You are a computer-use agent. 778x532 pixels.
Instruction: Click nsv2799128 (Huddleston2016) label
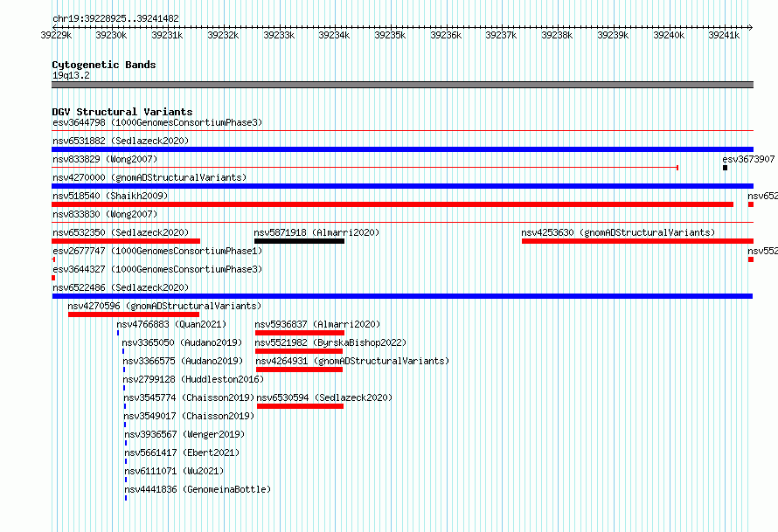[193, 379]
